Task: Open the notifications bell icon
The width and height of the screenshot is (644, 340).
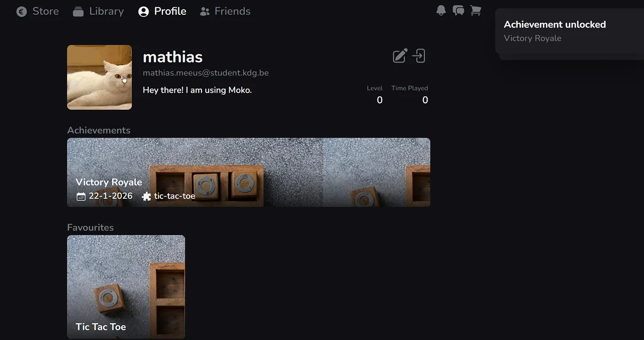Action: (441, 11)
